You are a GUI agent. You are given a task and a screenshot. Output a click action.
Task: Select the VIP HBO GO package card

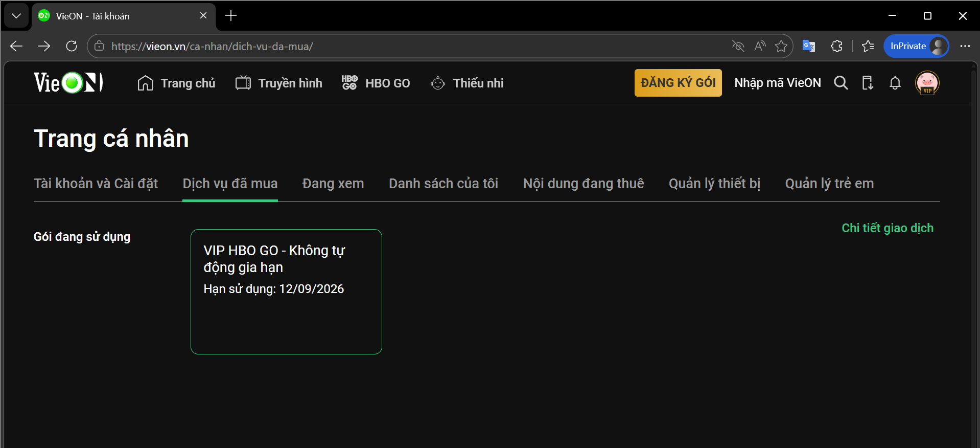point(286,292)
